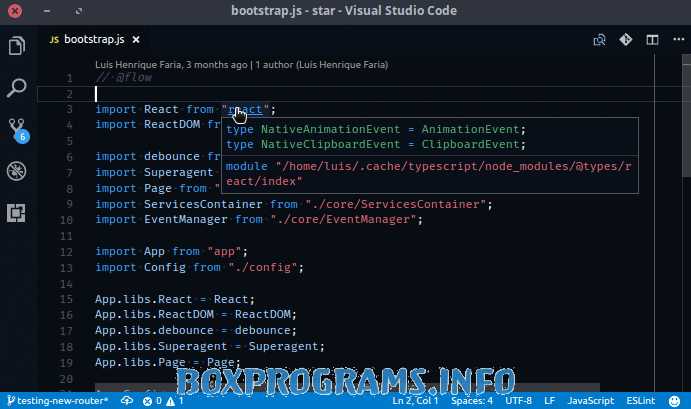Click the diamond git icon in editor title bar
The image size is (691, 409).
[626, 41]
